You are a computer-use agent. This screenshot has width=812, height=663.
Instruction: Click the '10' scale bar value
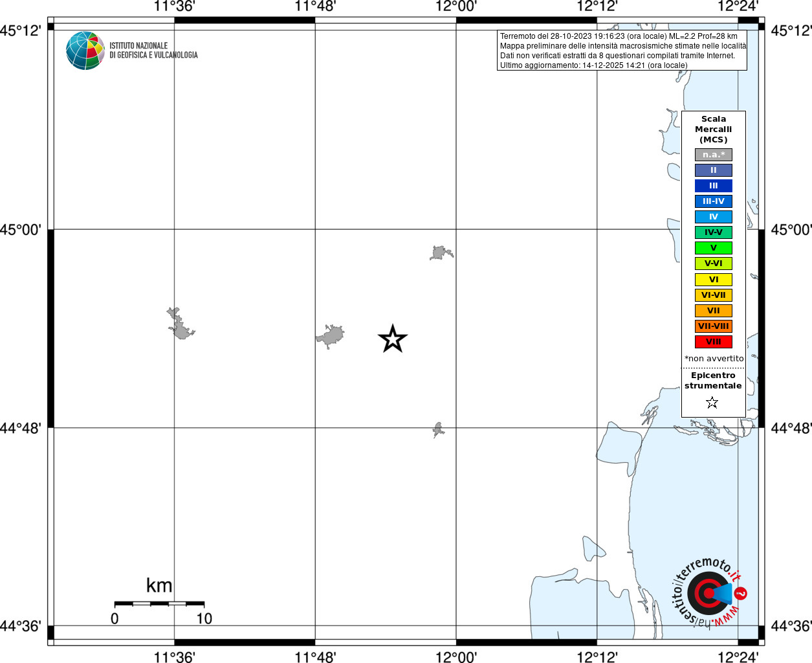pyautogui.click(x=204, y=618)
